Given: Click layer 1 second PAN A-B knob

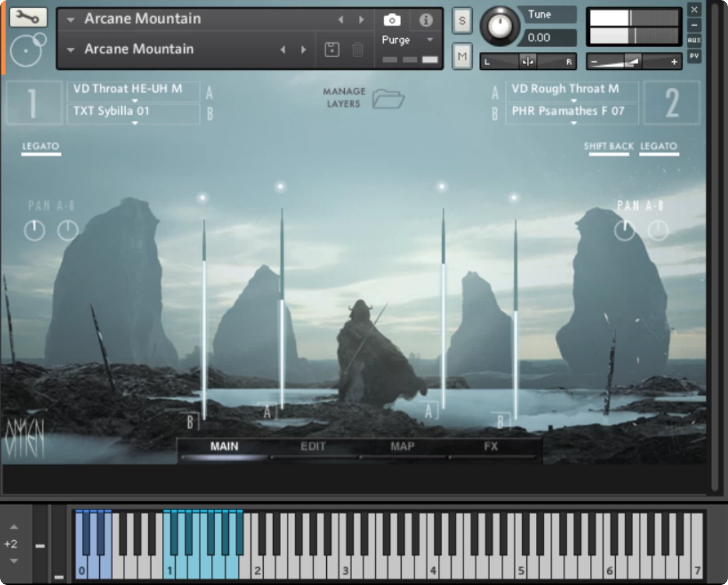Looking at the screenshot, I should [68, 231].
